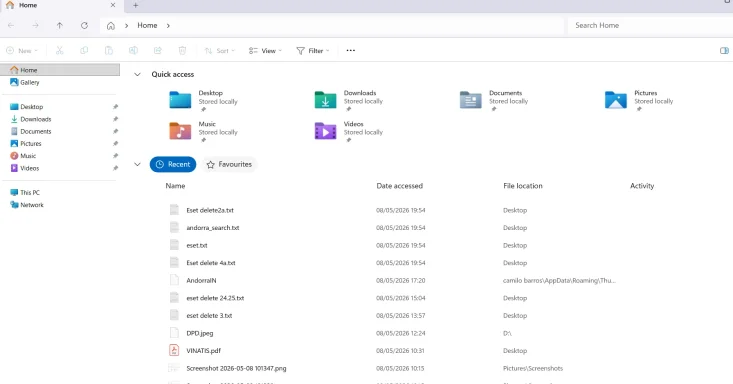The image size is (733, 384).
Task: Expand the chevron after Home in address bar
Action: 168,26
